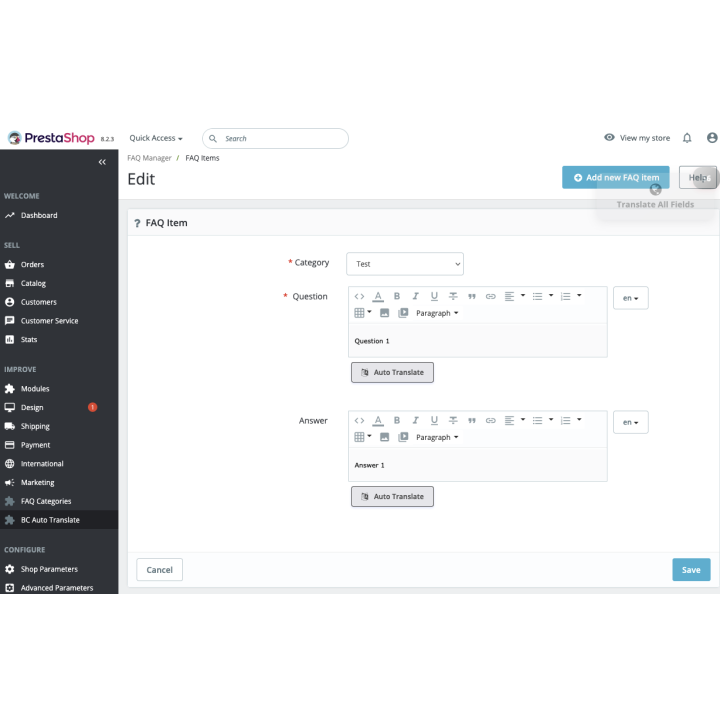Screen dimensions: 720x720
Task: Apply strikethrough in the Answer editor
Action: click(x=453, y=420)
